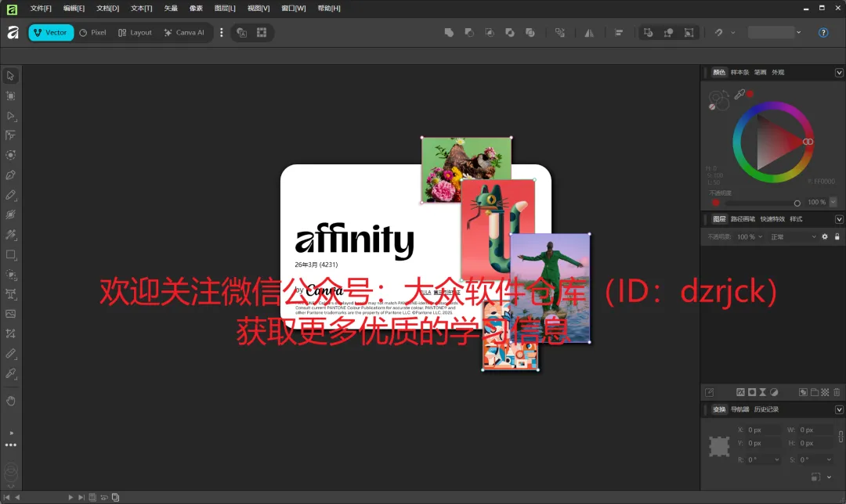This screenshot has width=846, height=504.
Task: Click the adjustment half-circle icon
Action: tap(774, 392)
